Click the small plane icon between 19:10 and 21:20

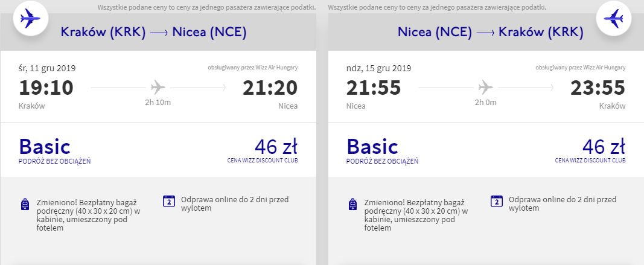pyautogui.click(x=158, y=87)
